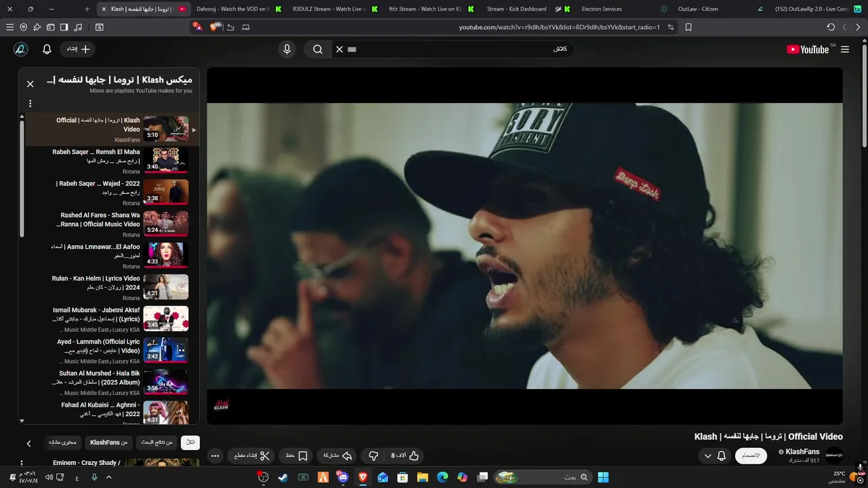Like the video
Image resolution: width=868 pixels, height=488 pixels.
click(405, 456)
